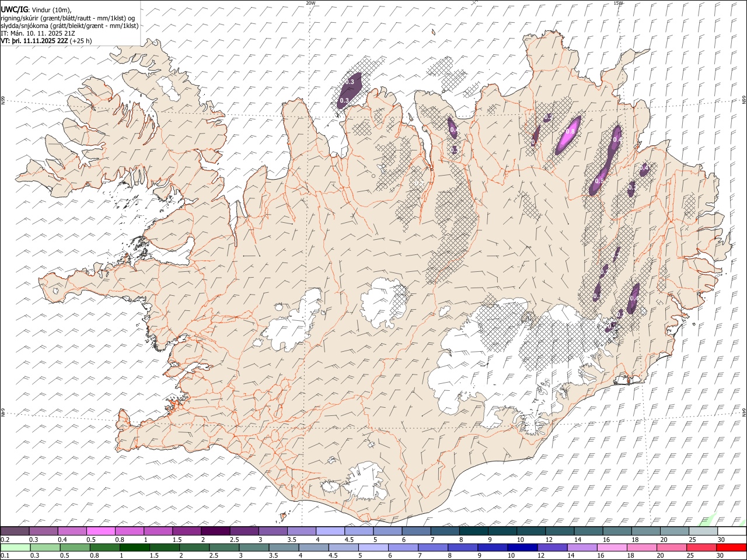
Task: Select the white swatch after 30 in snow legend
Action: pyautogui.click(x=732, y=531)
